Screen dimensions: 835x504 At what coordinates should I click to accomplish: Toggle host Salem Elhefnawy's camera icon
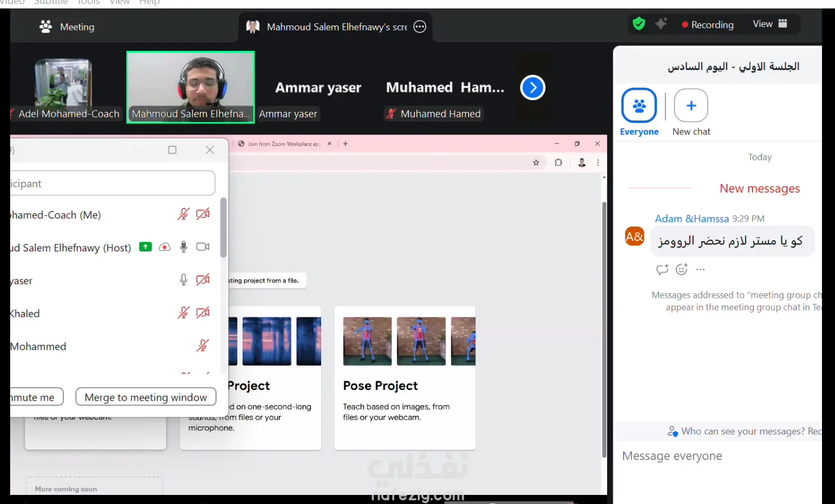point(203,247)
